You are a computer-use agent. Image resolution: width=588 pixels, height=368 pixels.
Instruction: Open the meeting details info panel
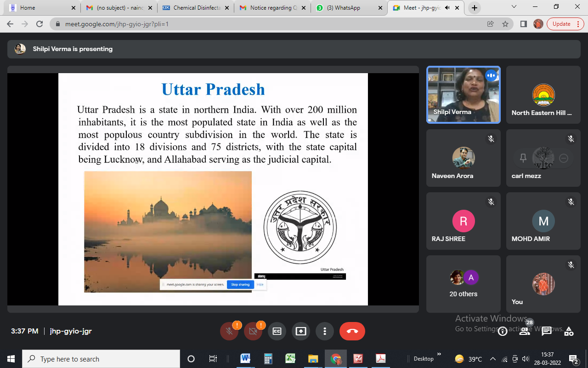coord(503,331)
